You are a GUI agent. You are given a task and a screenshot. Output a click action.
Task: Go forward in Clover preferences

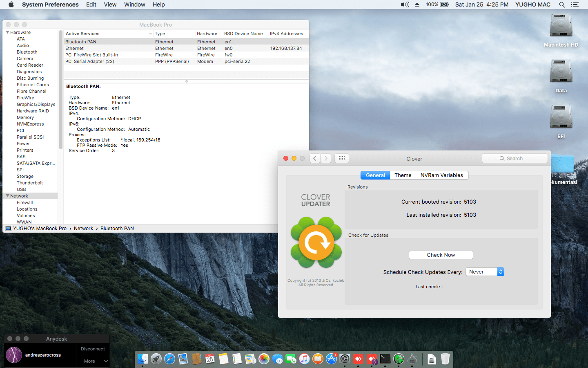tap(326, 158)
